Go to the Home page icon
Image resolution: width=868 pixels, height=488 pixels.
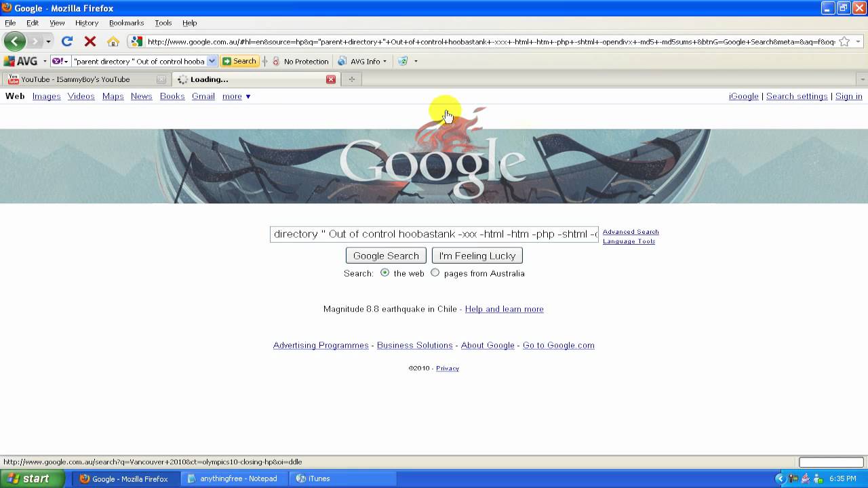[x=113, y=41]
